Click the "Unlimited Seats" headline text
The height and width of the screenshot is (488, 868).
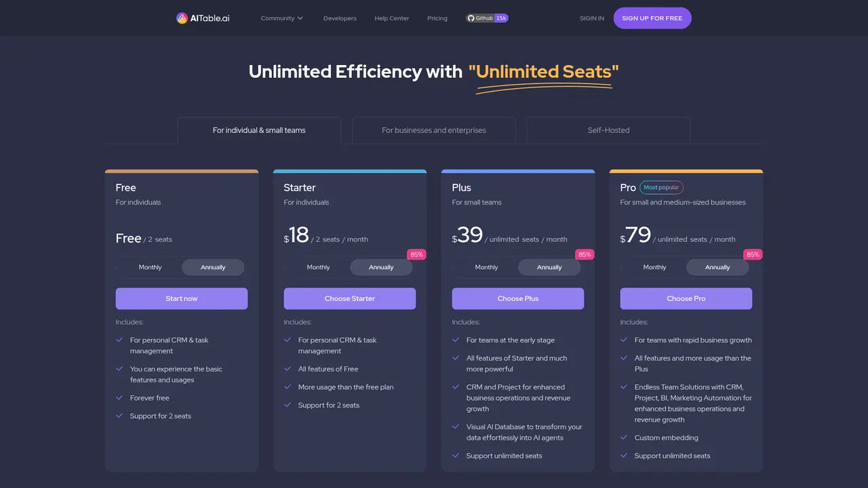(544, 72)
